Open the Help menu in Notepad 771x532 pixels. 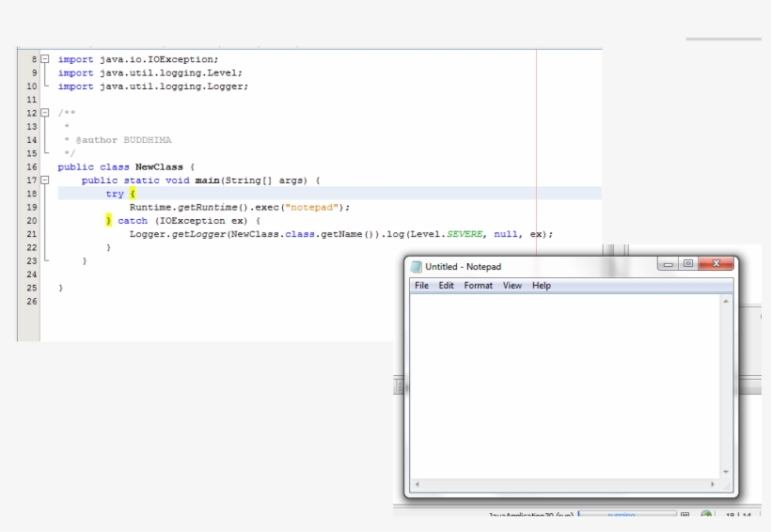click(542, 286)
